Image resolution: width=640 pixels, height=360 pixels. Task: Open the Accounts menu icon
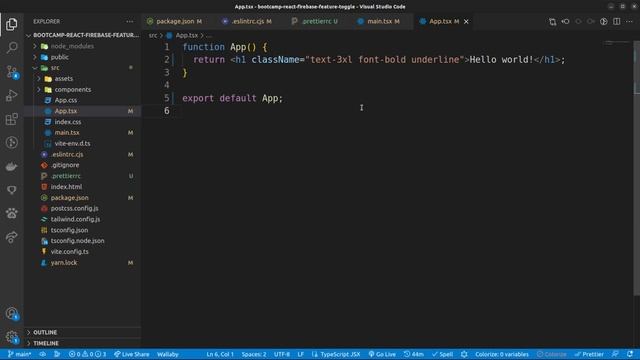coord(11,313)
